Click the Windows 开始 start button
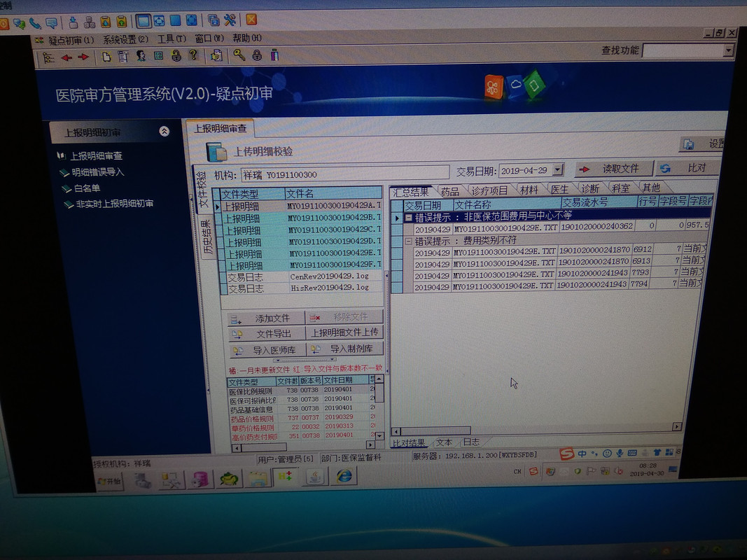This screenshot has width=747, height=560. (x=110, y=482)
